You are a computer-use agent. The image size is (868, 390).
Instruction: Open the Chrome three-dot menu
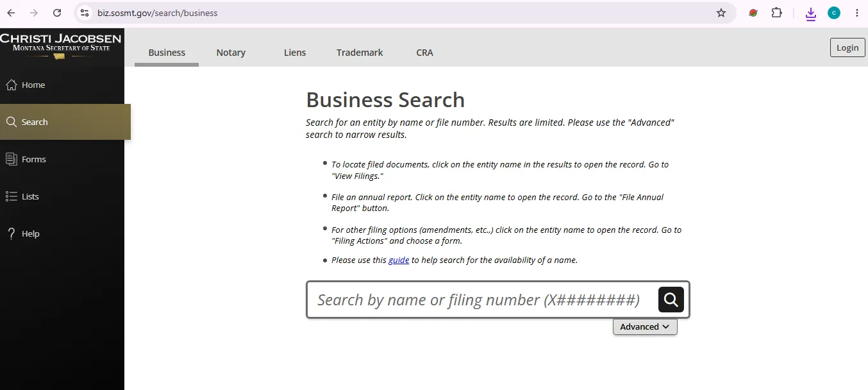coord(857,13)
